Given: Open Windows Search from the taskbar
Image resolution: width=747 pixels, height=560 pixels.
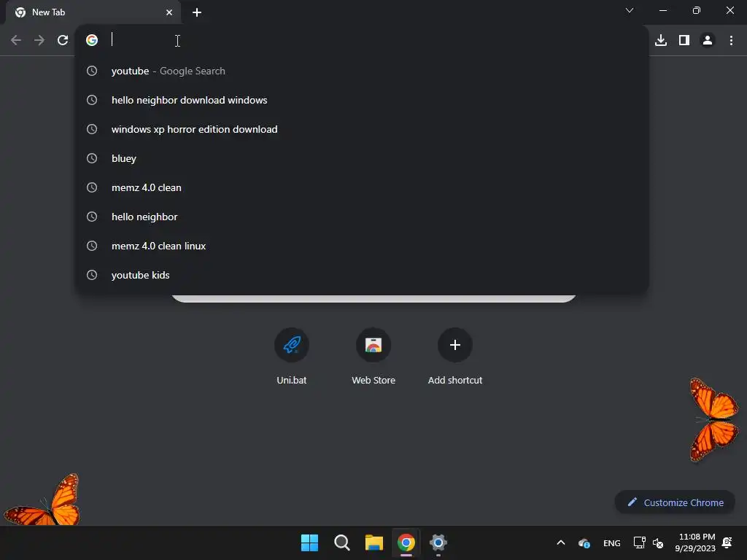Looking at the screenshot, I should click(x=341, y=542).
